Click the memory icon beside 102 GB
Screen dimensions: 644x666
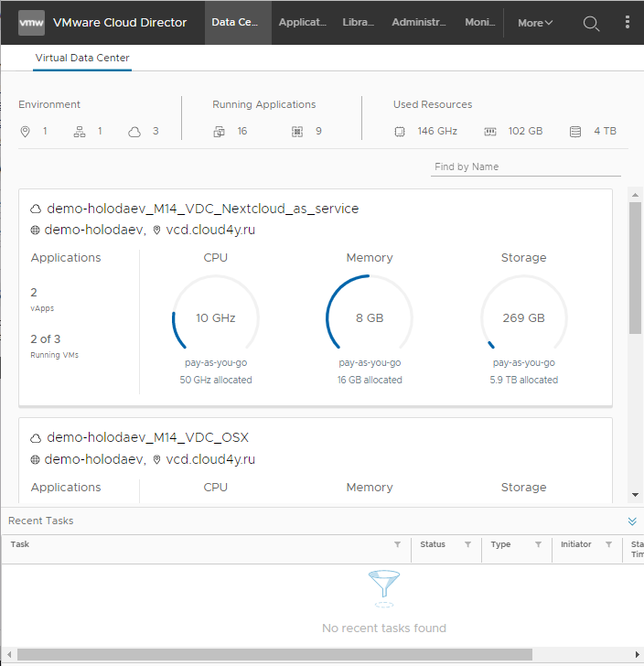tap(490, 132)
